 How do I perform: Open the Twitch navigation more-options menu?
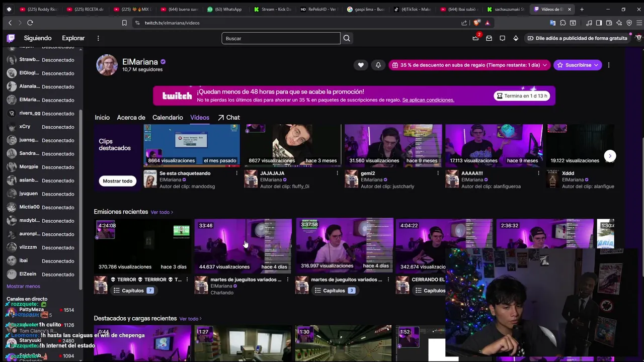pos(98,38)
